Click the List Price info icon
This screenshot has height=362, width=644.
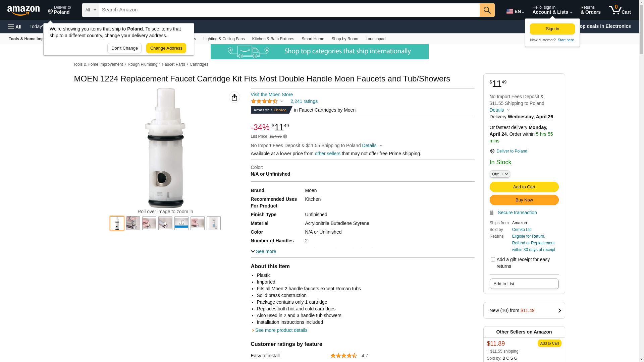(285, 136)
